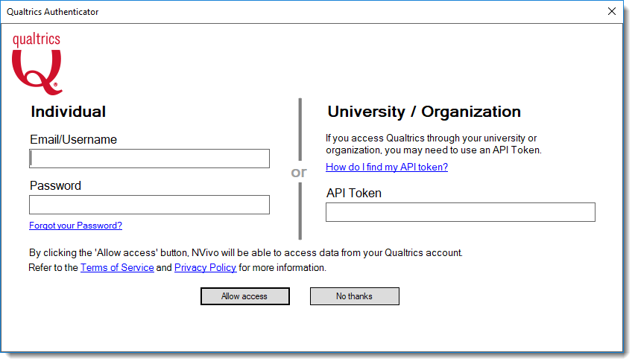The width and height of the screenshot is (635, 364).
Task: Click the Individual heading
Action: [69, 112]
